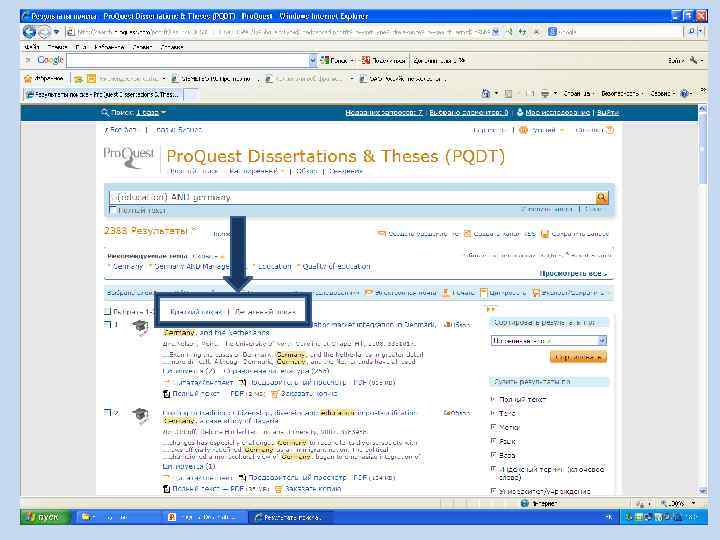
Task: Expand the Тема filter
Action: 494,413
